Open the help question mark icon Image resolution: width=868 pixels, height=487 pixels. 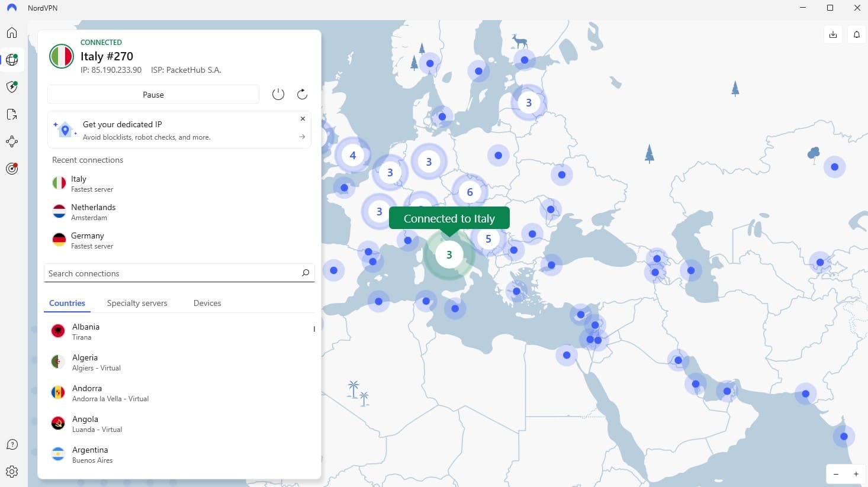coord(12,444)
